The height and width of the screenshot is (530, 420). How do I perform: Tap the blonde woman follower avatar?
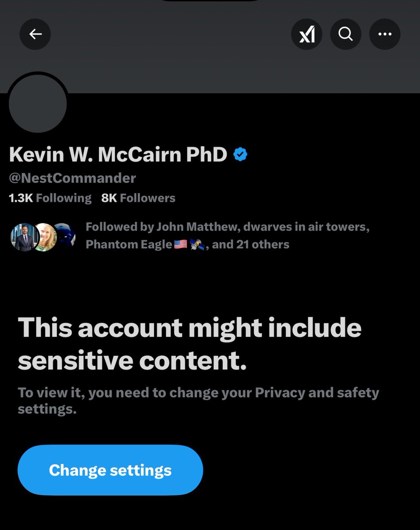(x=45, y=237)
